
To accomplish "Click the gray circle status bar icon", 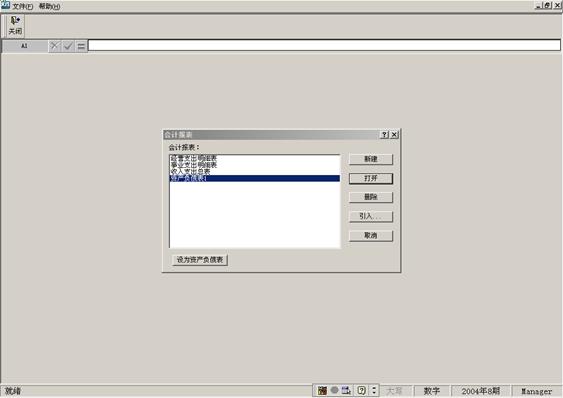I will (x=334, y=390).
